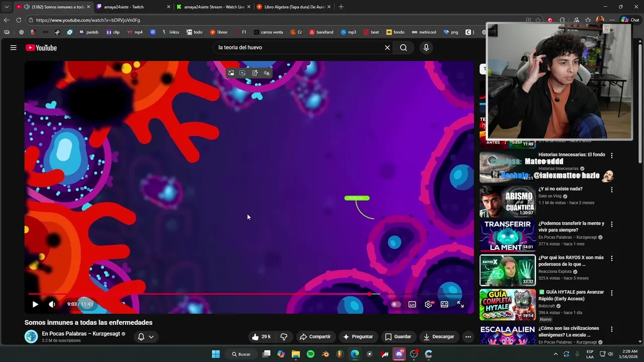Open the Edge three-dot settings menu
The height and width of the screenshot is (362, 644).
(612, 20)
